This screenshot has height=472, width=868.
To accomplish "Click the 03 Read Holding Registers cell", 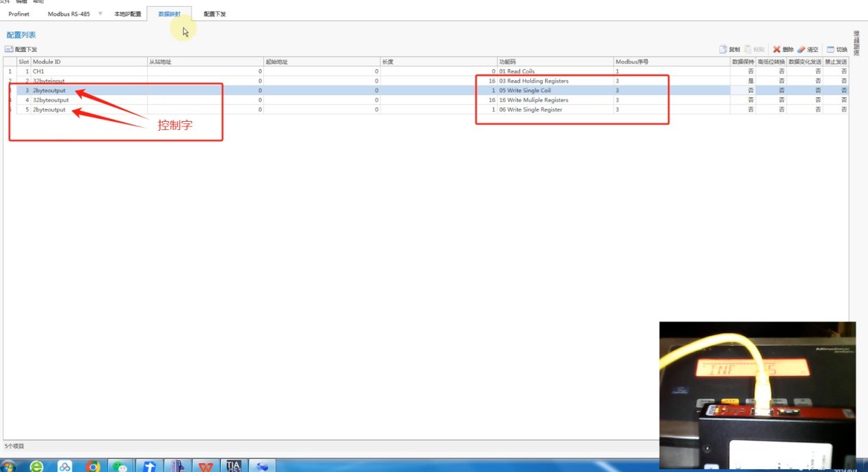I will tap(555, 81).
